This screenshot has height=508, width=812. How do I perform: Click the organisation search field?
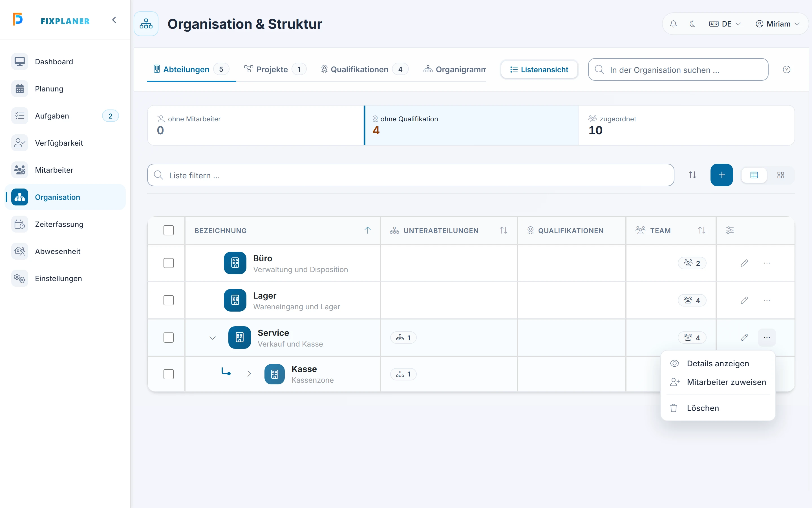(x=678, y=69)
